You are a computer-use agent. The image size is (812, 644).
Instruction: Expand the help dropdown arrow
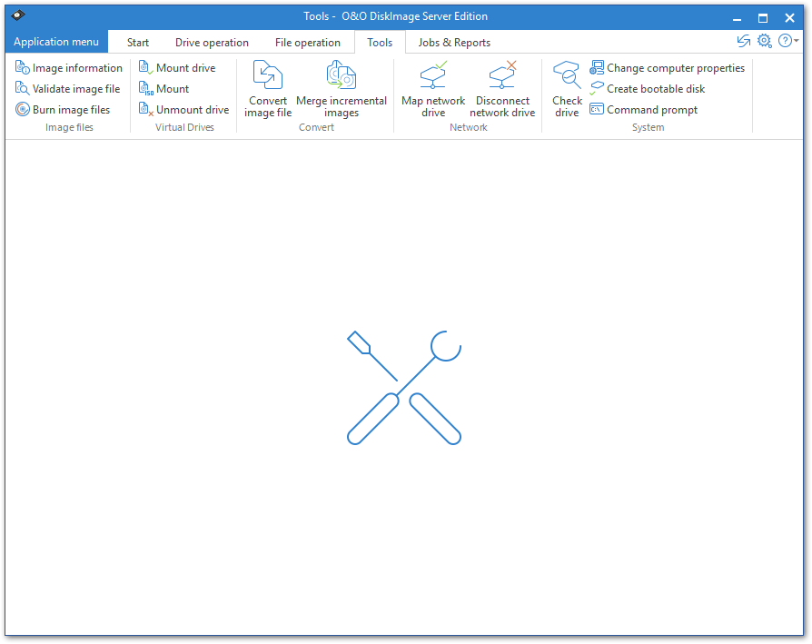click(796, 41)
